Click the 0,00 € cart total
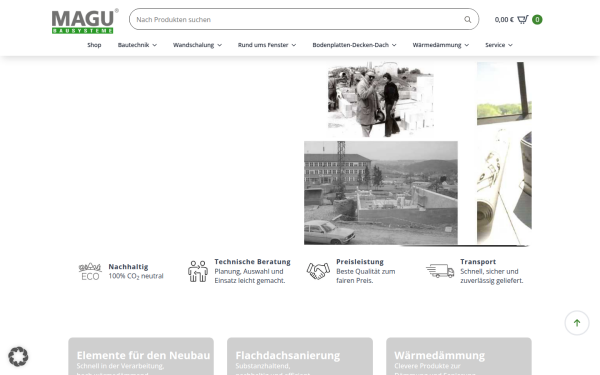Screen dimensions: 600x375 coord(504,20)
